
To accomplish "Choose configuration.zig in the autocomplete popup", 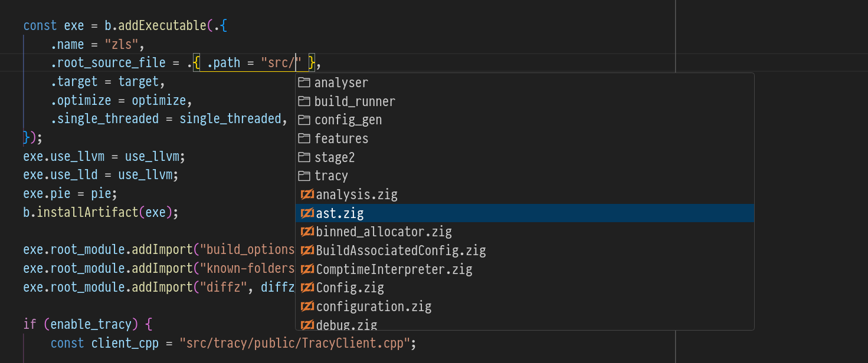I will click(x=374, y=307).
